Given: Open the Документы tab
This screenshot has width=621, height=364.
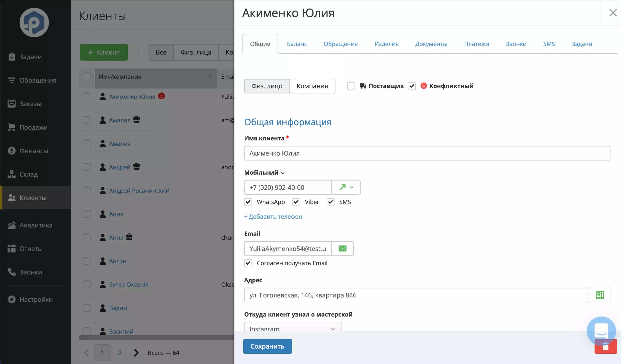Looking at the screenshot, I should (431, 44).
